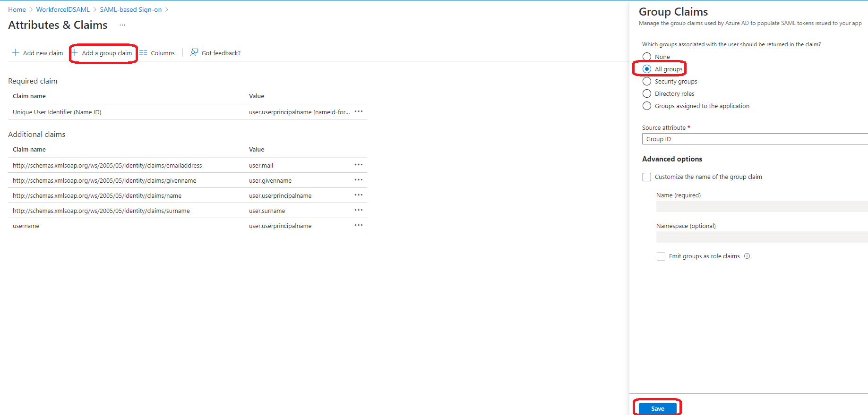Click the identity/claims/name claim entry

tap(97, 195)
